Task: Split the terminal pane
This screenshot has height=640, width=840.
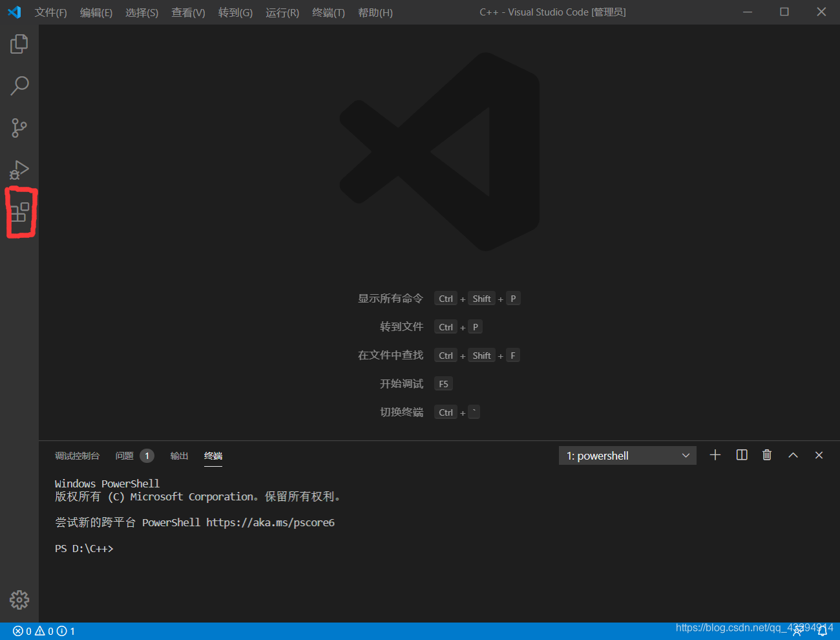Action: coord(742,455)
